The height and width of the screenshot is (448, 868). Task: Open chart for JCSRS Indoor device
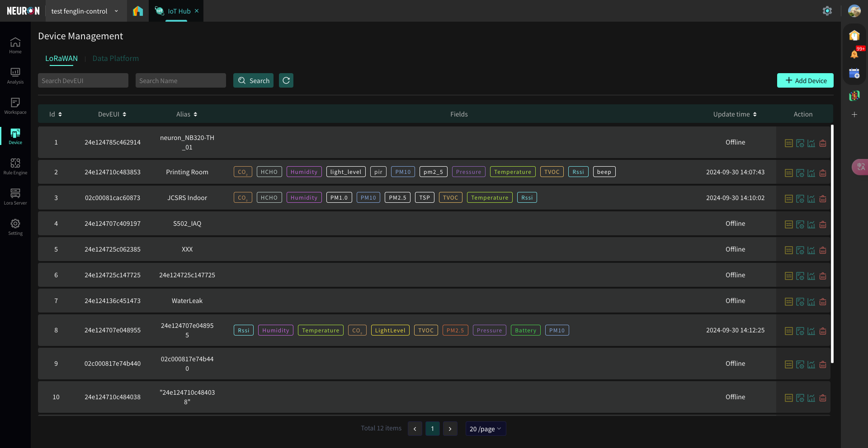point(811,199)
